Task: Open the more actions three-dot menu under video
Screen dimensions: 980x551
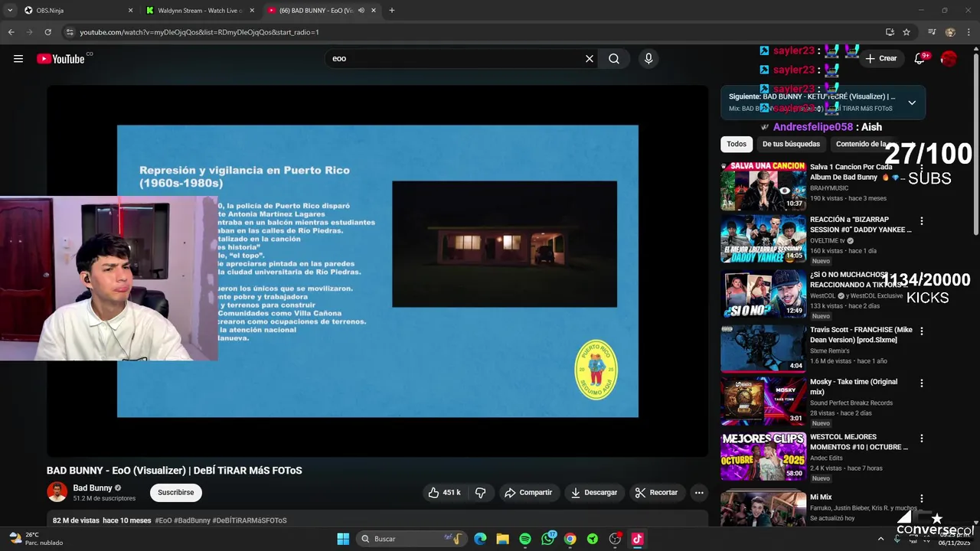Action: pos(699,493)
